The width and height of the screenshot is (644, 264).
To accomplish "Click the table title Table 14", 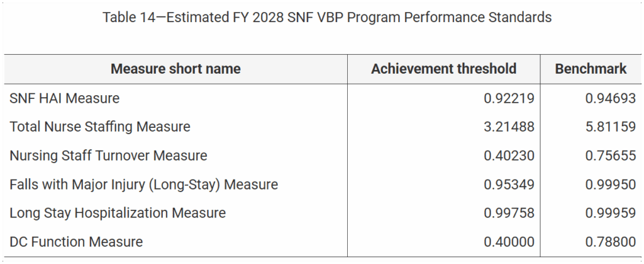I will point(327,17).
